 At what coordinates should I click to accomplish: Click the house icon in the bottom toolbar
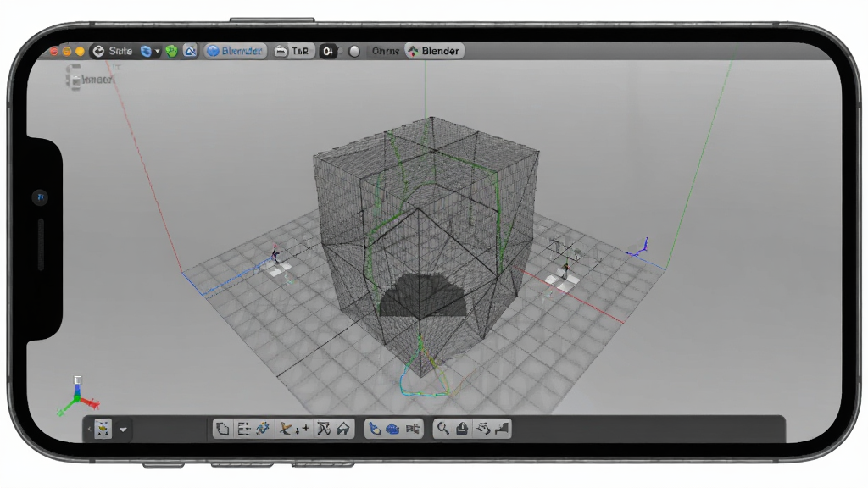pyautogui.click(x=343, y=429)
